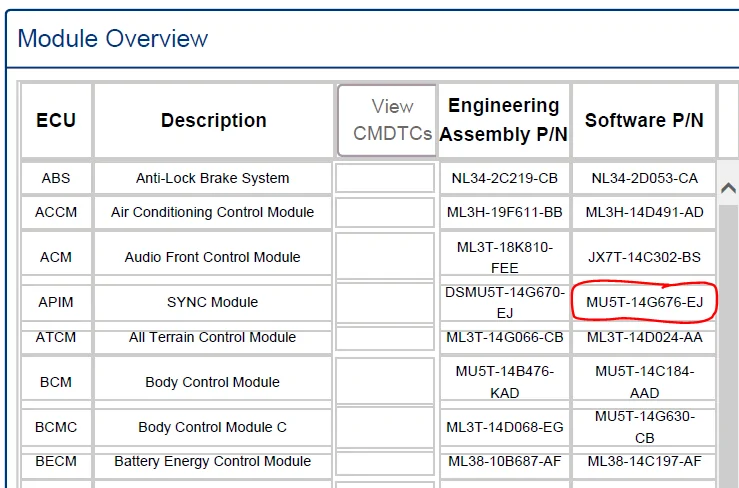
Task: Select the Body Control Module C description
Action: 213,427
